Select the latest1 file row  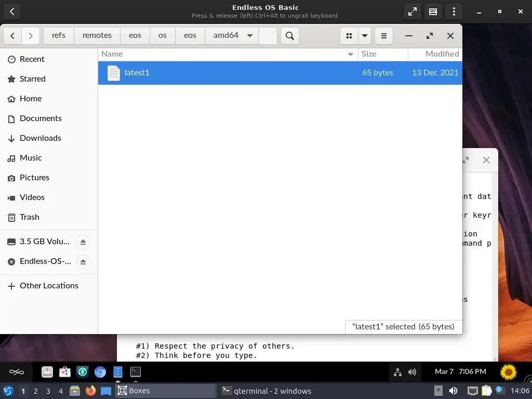tap(280, 73)
